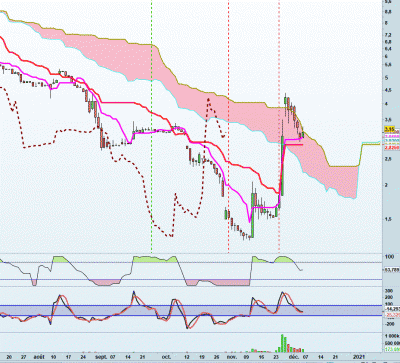This screenshot has width=400, height=363.
Task: Click the 23 date label on time axis
Action: (276, 357)
